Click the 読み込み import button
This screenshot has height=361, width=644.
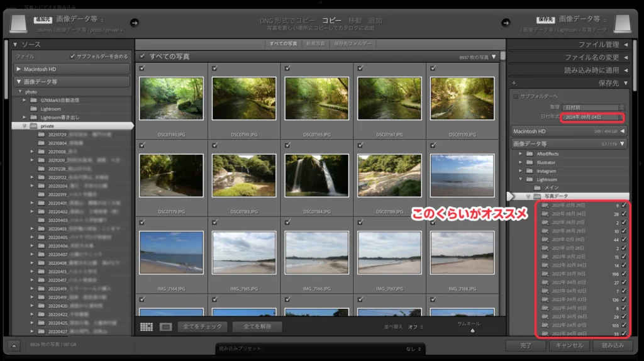(612, 345)
